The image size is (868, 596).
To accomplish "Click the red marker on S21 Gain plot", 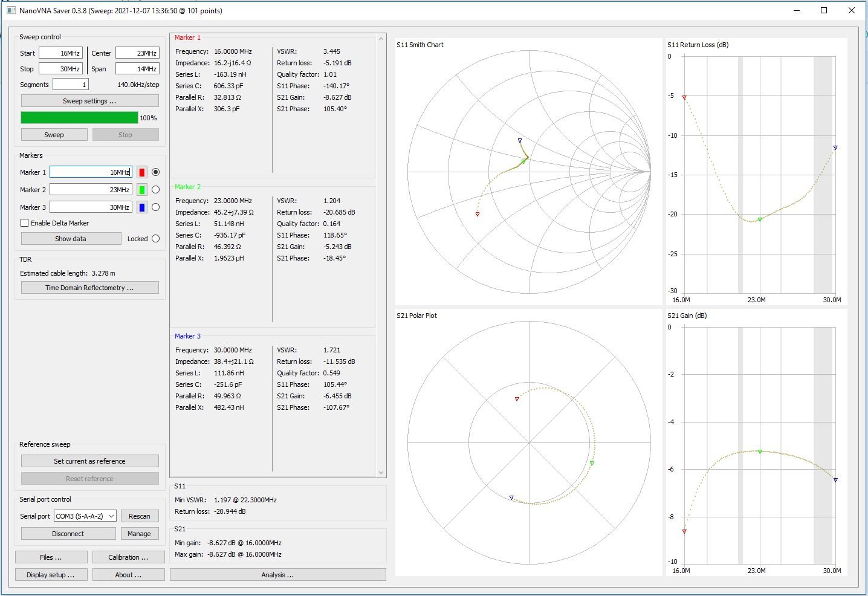I will [x=684, y=531].
